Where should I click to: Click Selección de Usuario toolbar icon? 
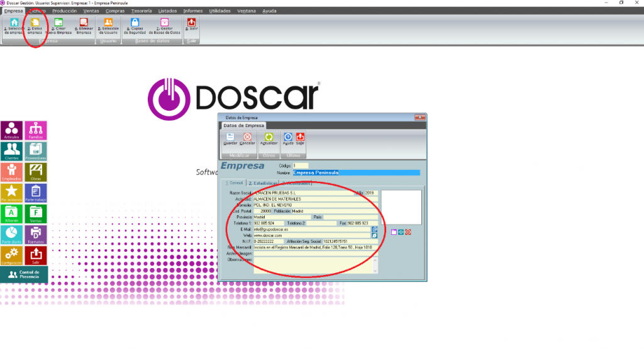coord(108,26)
